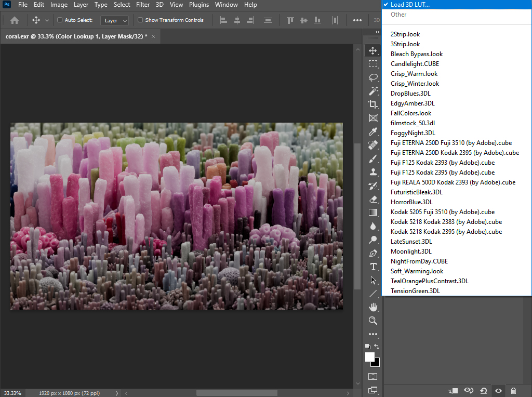This screenshot has width=532, height=397.
Task: Select the Zoom tool
Action: click(373, 321)
